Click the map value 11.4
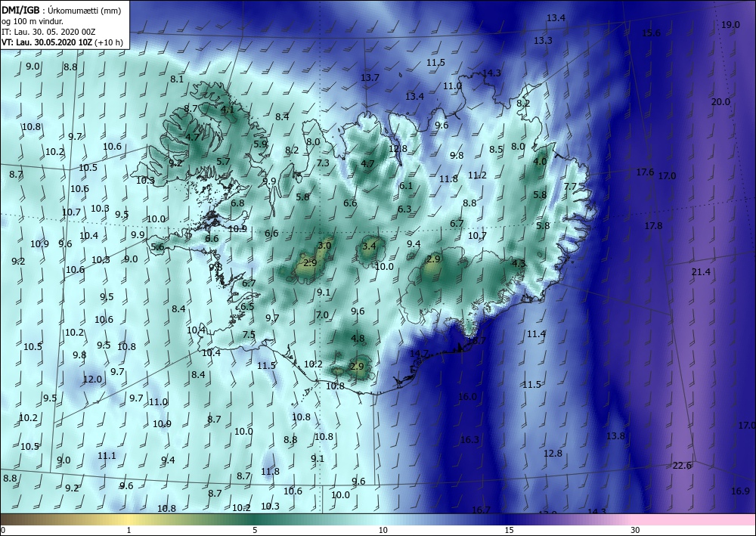This screenshot has width=756, height=536. 536,333
